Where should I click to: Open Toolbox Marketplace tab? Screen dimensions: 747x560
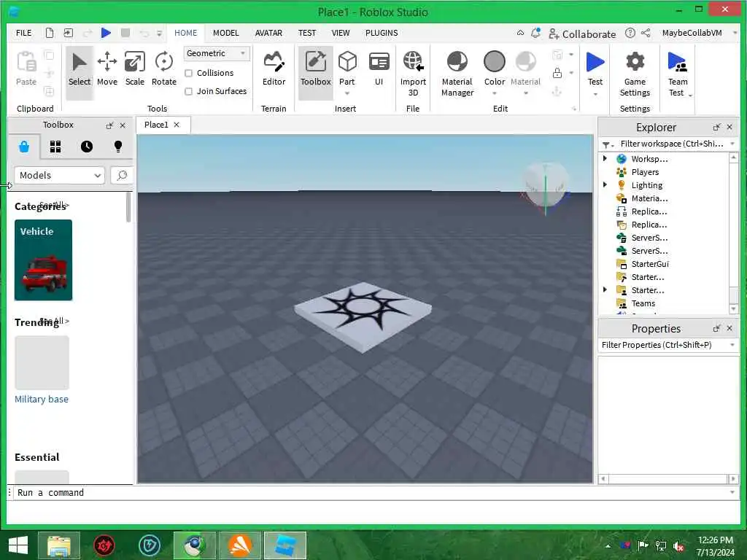pyautogui.click(x=24, y=147)
